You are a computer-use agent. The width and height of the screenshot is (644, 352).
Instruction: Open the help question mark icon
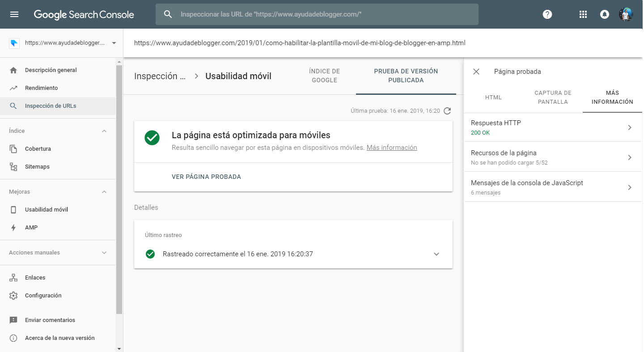pyautogui.click(x=547, y=14)
